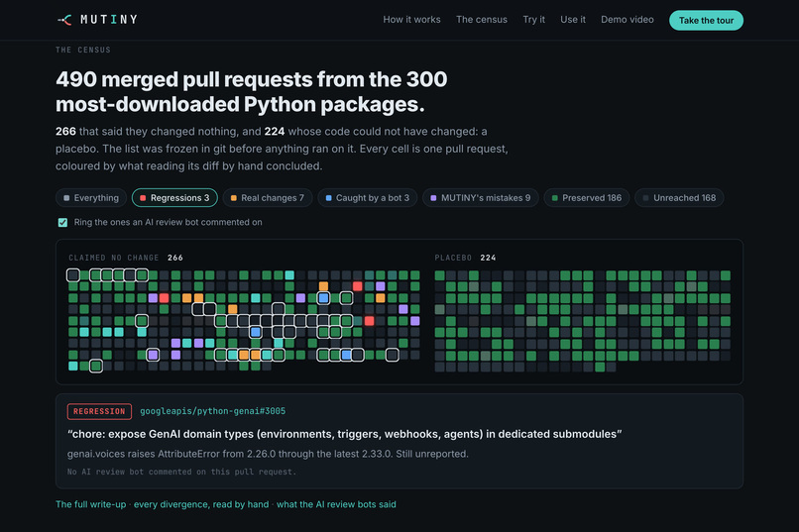Select the only cyan cell in the top row of Claimed no change
The height and width of the screenshot is (532, 799).
pyautogui.click(x=289, y=275)
